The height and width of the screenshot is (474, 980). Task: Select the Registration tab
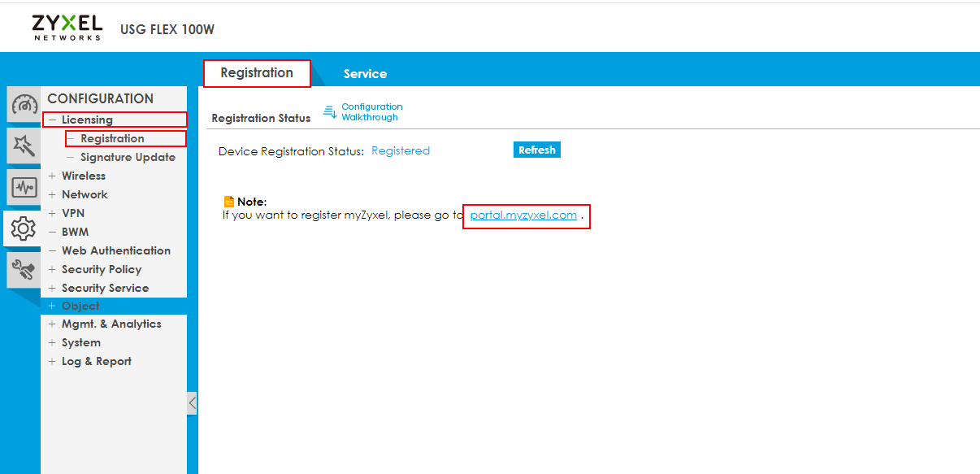point(257,73)
